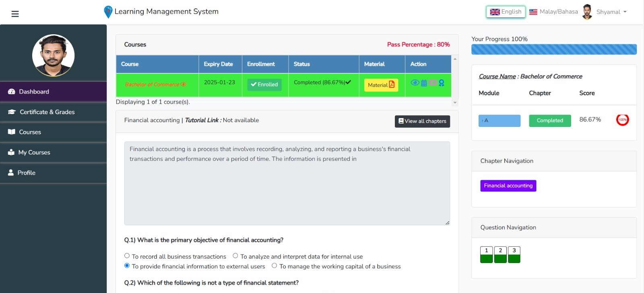Viewport: 644px width, 293px height.
Task: Expand module A in the score table
Action: [499, 121]
